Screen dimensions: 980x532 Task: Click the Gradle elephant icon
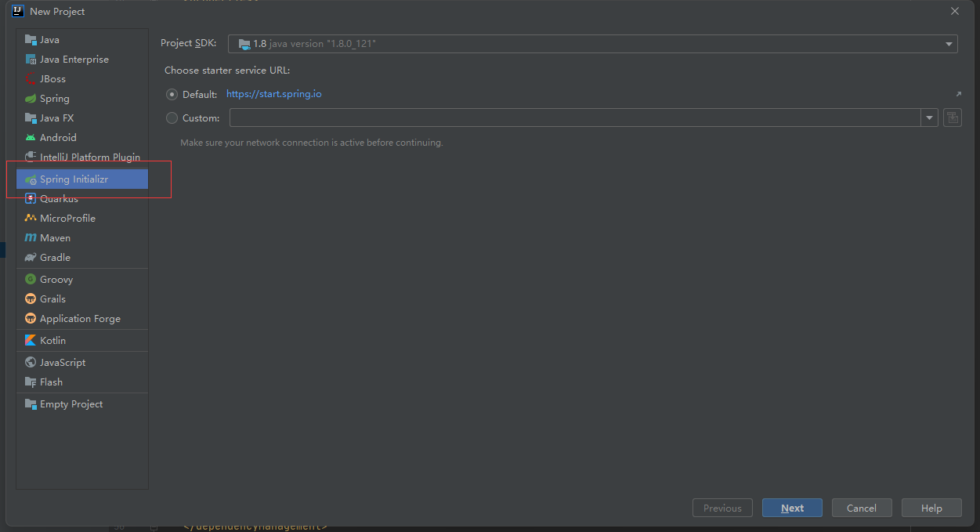click(x=31, y=257)
